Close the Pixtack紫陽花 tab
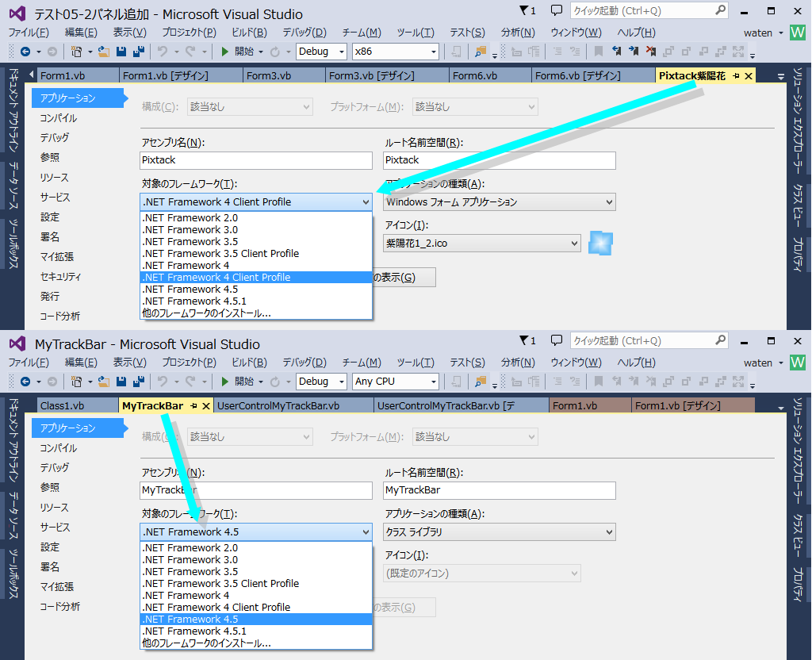 (x=749, y=76)
